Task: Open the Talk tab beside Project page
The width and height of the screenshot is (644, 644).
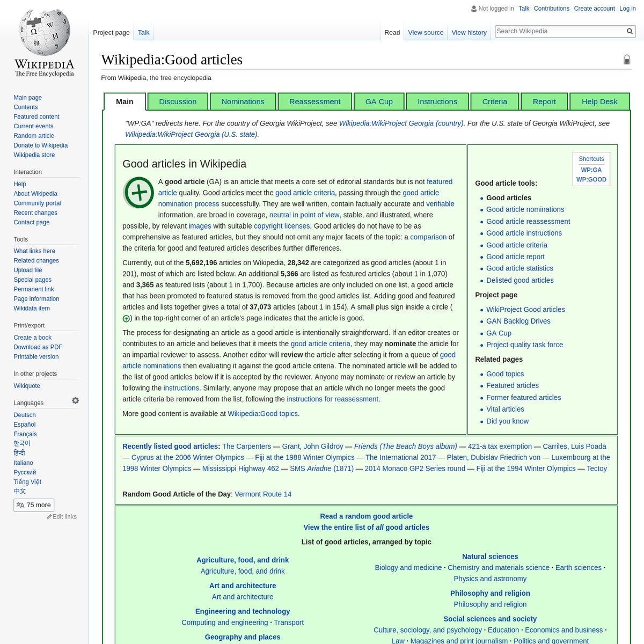Action: [x=143, y=32]
